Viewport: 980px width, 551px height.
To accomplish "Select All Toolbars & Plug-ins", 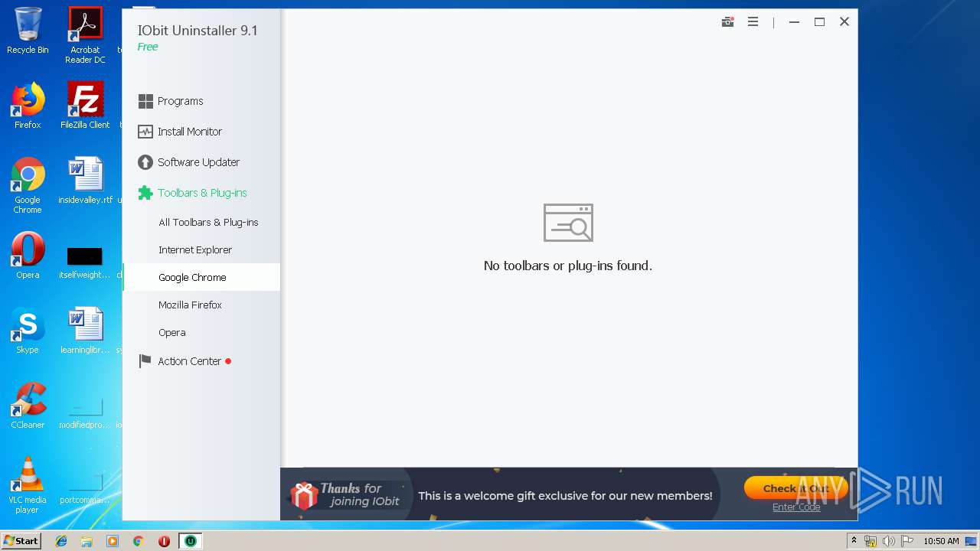I will point(208,222).
